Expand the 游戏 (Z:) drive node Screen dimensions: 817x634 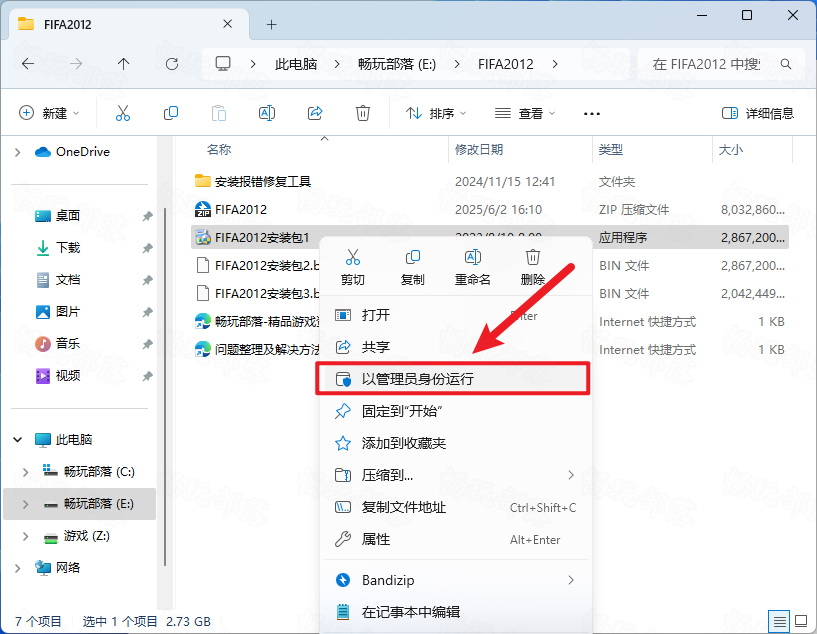26,536
